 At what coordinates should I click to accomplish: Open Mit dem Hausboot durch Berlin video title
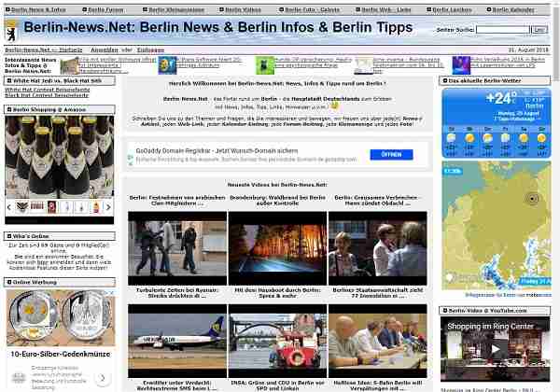pyautogui.click(x=277, y=293)
